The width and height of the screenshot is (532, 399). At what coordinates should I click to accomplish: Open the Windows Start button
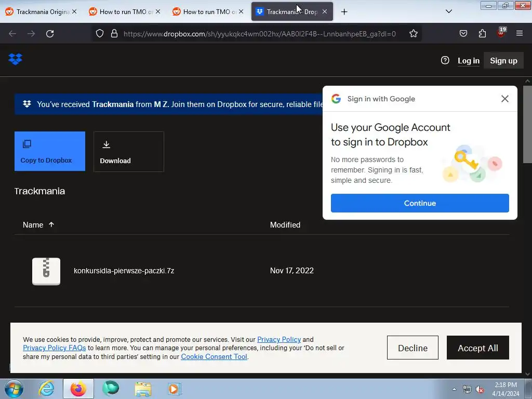coord(14,389)
